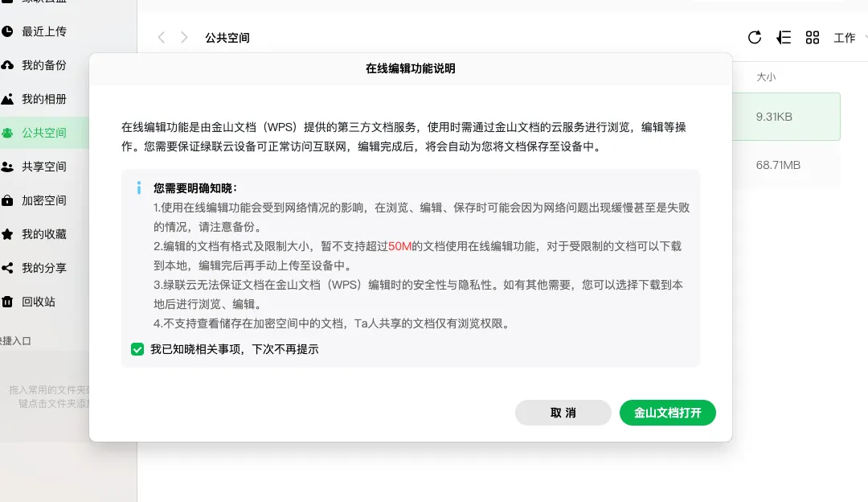Select the row with size 9.31KB

click(786, 117)
